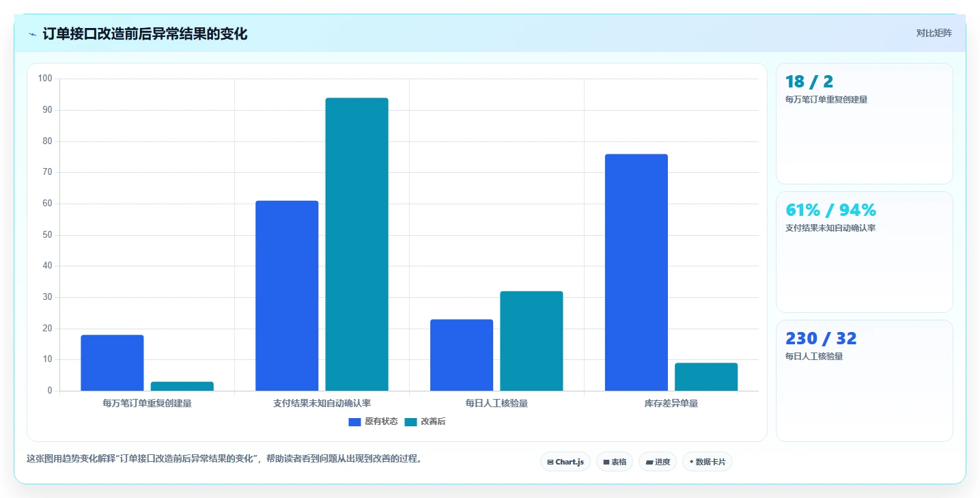Click the card value 61% / 94%
Image resolution: width=980 pixels, height=498 pixels.
[x=830, y=210]
